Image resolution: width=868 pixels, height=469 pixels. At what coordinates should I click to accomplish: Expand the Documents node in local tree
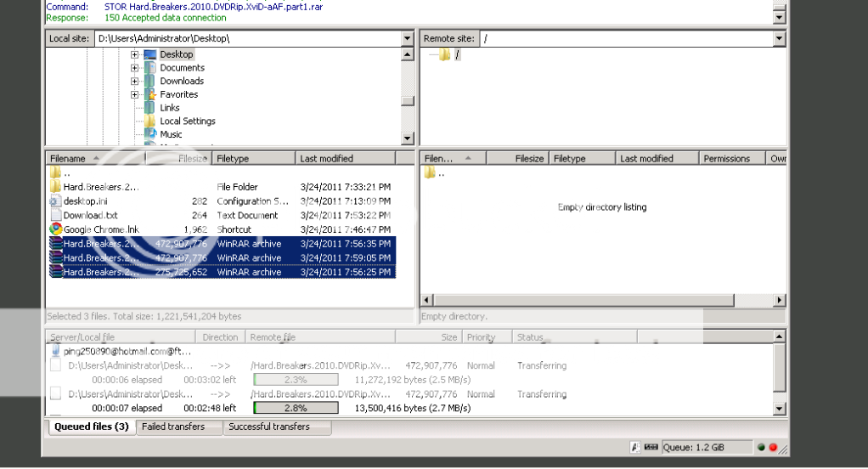coord(134,68)
